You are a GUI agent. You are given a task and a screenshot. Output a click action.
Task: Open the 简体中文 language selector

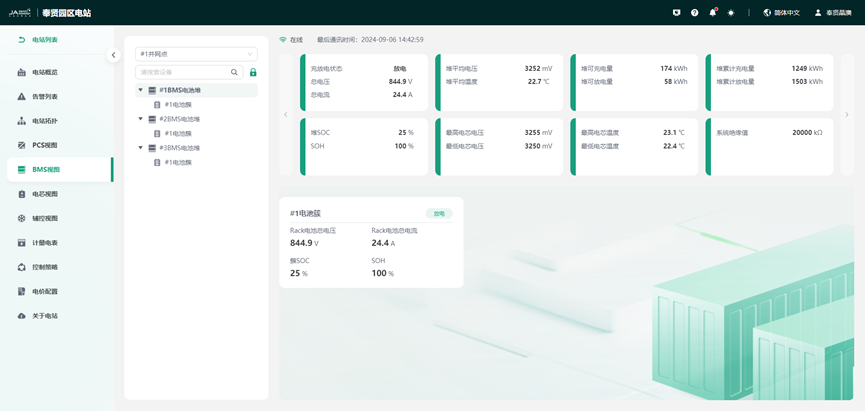click(x=781, y=13)
